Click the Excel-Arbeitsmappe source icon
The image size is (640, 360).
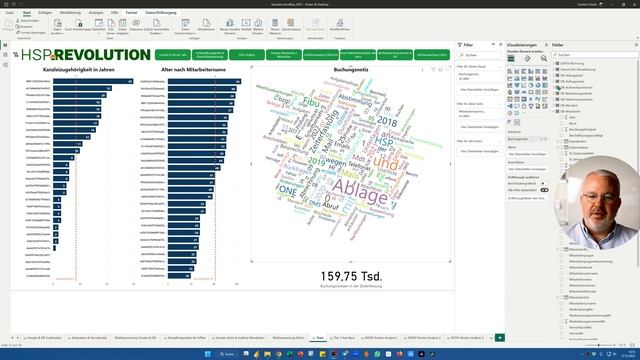[79, 24]
